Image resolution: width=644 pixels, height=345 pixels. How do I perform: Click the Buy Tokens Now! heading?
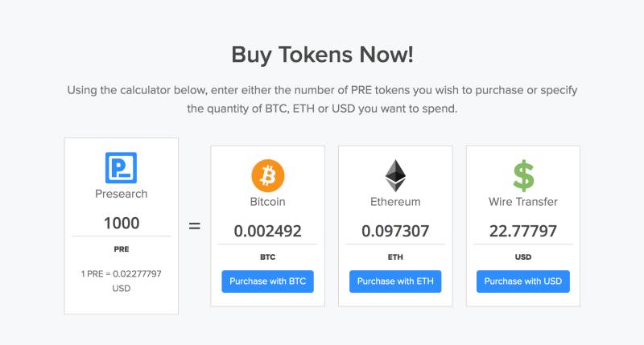point(323,55)
